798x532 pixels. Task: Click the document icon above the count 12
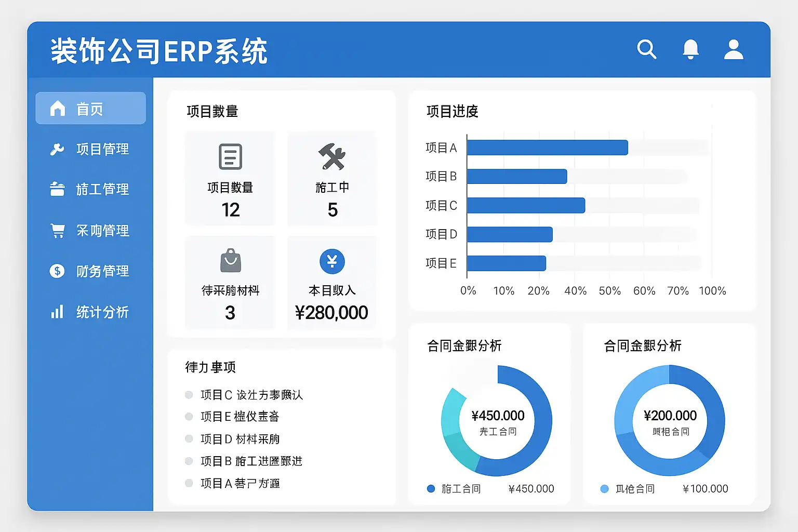(230, 156)
